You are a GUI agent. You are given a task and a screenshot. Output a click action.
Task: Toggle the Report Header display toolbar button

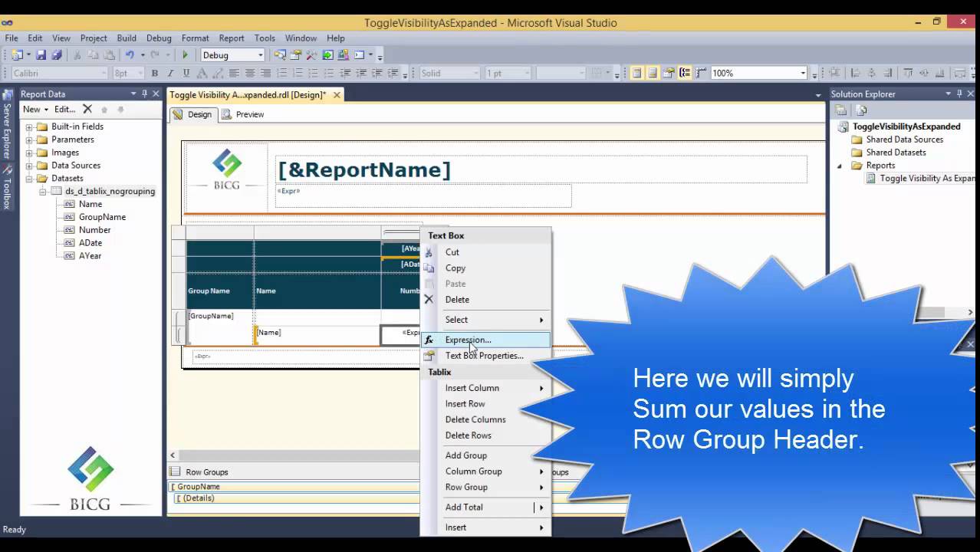[x=636, y=74]
